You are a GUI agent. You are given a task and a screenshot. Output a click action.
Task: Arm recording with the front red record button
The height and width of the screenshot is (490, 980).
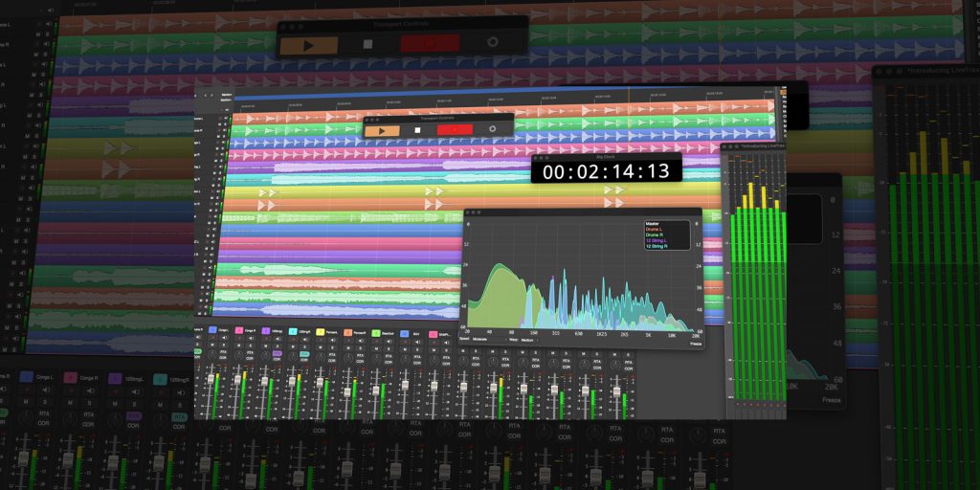[455, 129]
